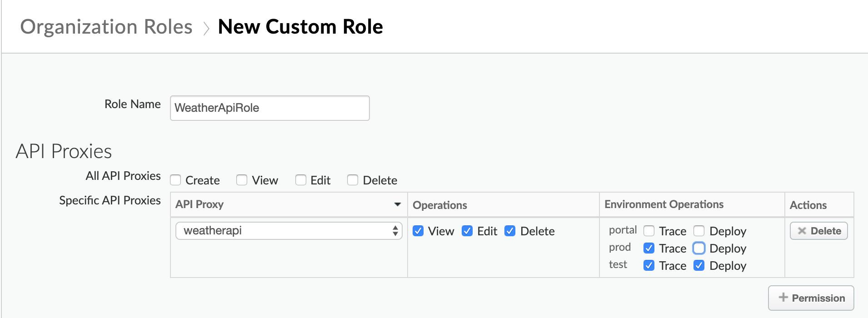This screenshot has width=868, height=318.
Task: Enable Deploy for prod environment
Action: tap(699, 248)
